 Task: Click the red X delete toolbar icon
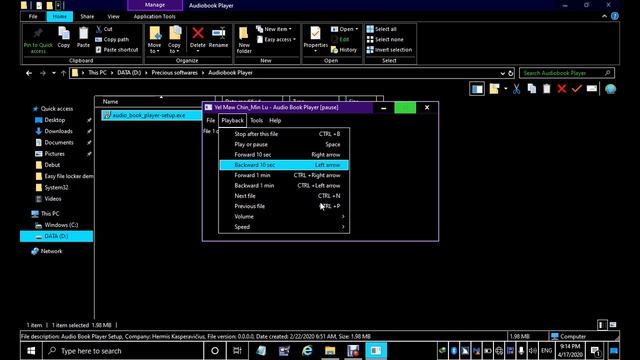point(562,89)
